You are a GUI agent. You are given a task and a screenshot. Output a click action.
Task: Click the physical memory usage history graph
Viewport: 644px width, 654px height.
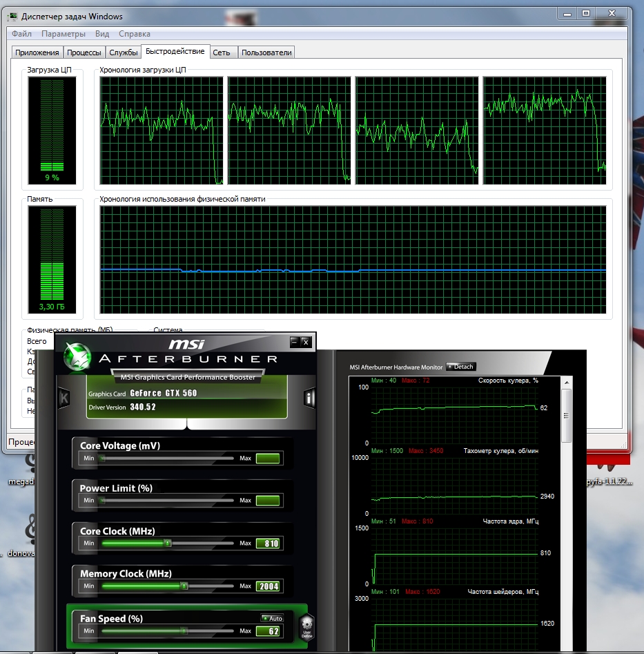(353, 260)
